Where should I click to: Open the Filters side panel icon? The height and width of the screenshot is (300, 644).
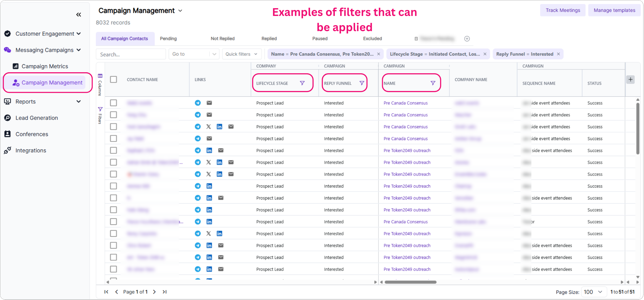tap(100, 109)
